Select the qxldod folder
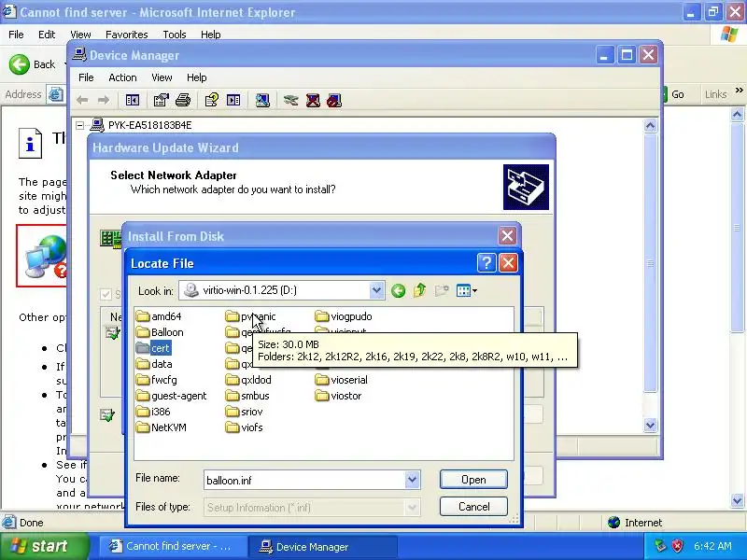Image resolution: width=747 pixels, height=560 pixels. [248, 380]
